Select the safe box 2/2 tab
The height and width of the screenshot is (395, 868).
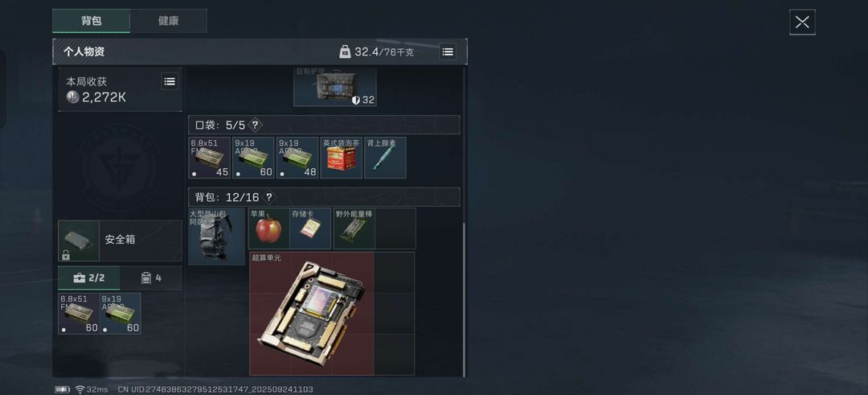pyautogui.click(x=89, y=278)
